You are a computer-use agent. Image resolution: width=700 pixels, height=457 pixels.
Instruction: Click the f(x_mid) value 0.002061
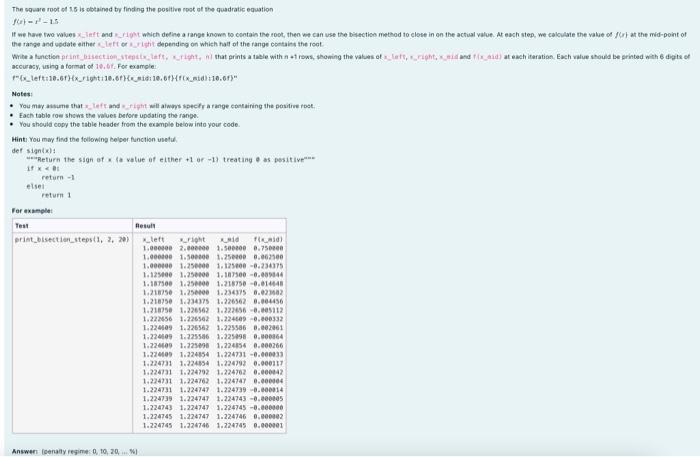pos(268,328)
